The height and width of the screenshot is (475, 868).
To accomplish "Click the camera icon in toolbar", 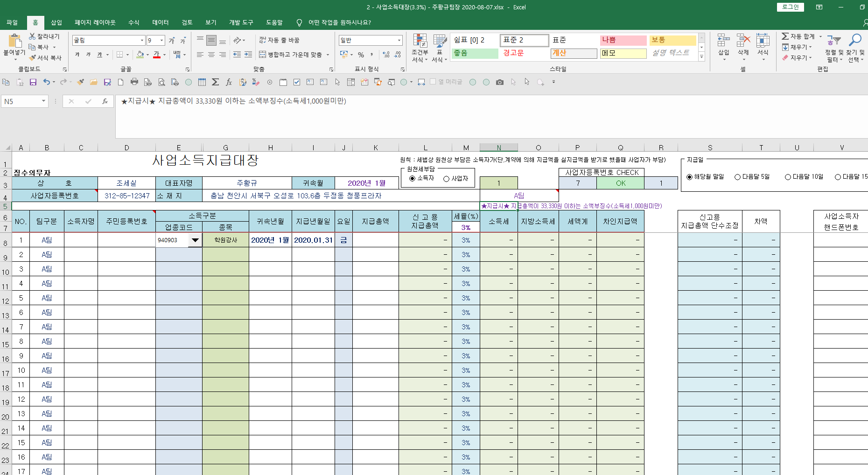I will tap(500, 82).
